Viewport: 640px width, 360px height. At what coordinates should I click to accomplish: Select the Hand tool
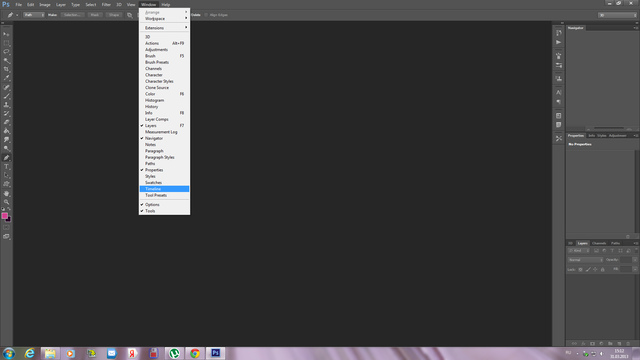[6, 193]
